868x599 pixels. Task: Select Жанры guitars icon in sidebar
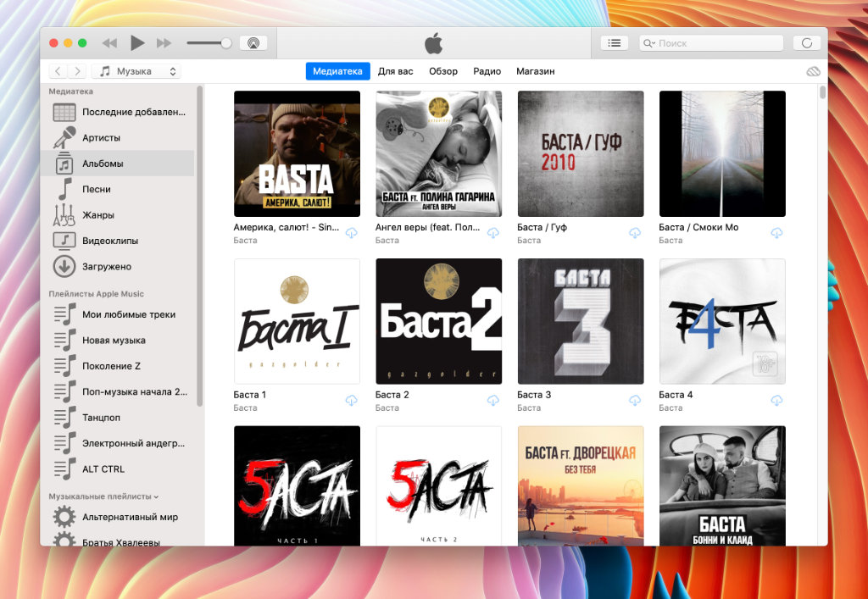tap(64, 215)
